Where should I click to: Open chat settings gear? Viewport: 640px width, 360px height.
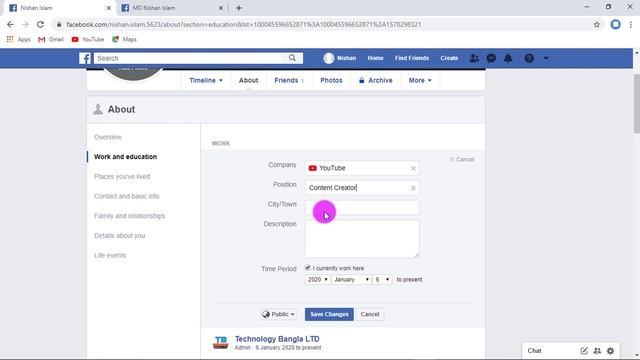click(x=610, y=351)
